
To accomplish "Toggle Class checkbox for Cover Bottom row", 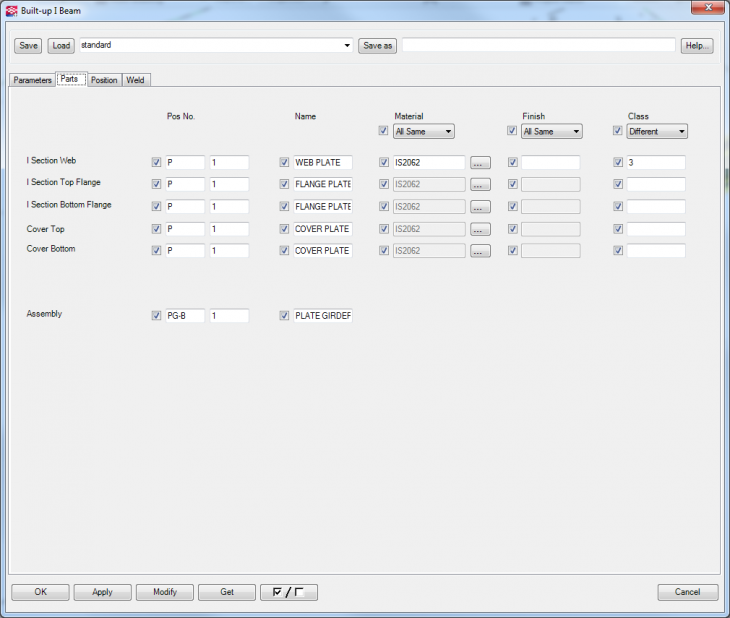I will click(618, 251).
